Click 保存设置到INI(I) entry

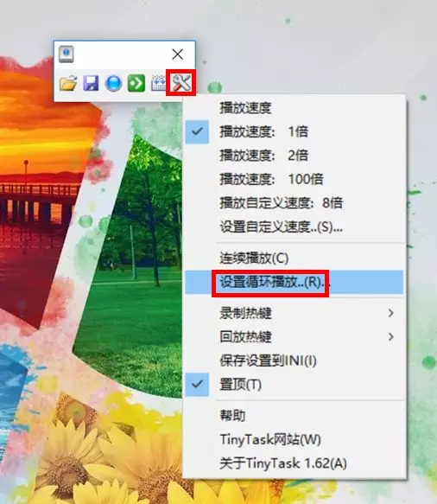294,360
